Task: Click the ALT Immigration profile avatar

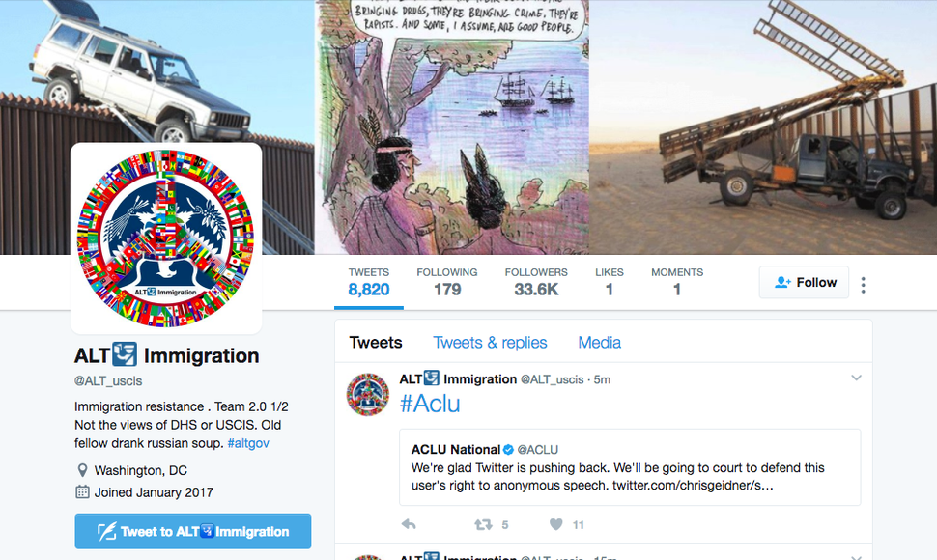Action: [x=166, y=238]
